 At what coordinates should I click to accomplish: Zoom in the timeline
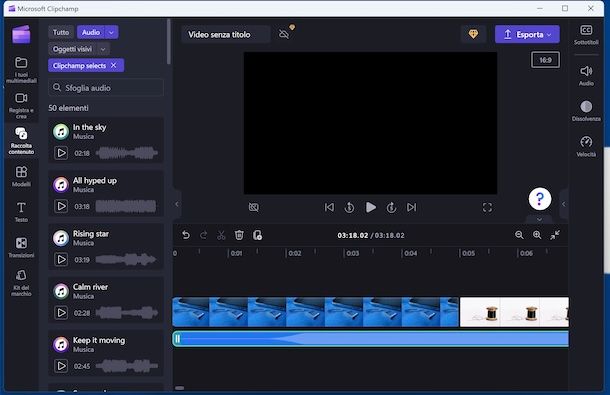tap(537, 235)
